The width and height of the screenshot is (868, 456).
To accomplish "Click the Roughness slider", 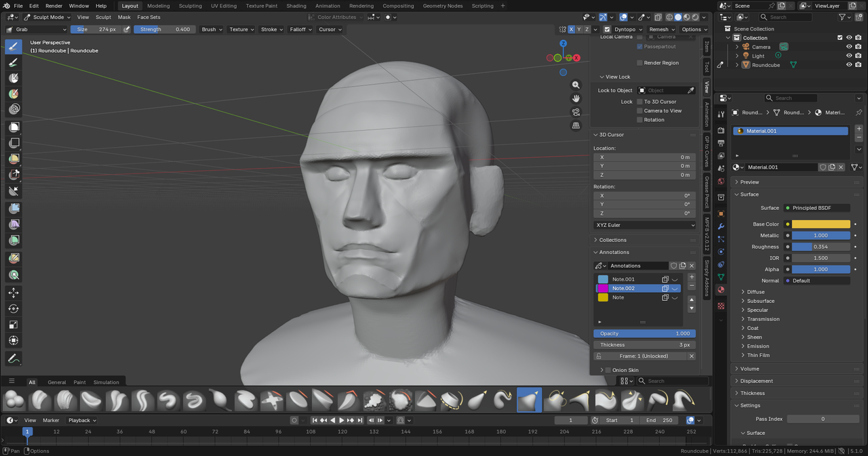I will coord(821,247).
